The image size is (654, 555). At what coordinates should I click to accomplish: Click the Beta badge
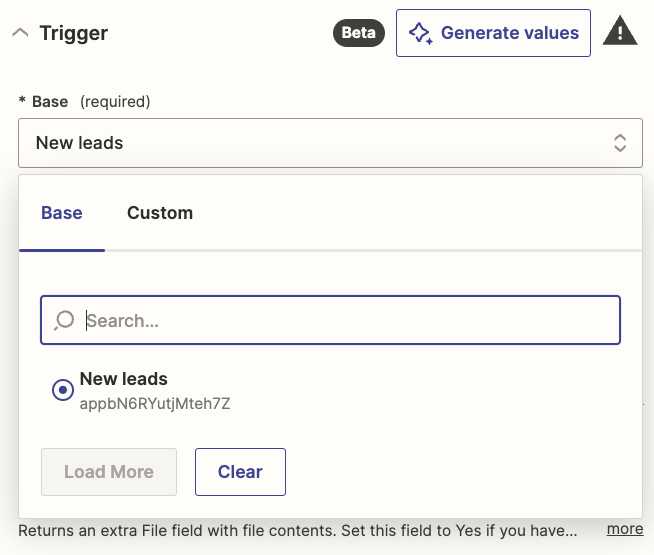[359, 33]
